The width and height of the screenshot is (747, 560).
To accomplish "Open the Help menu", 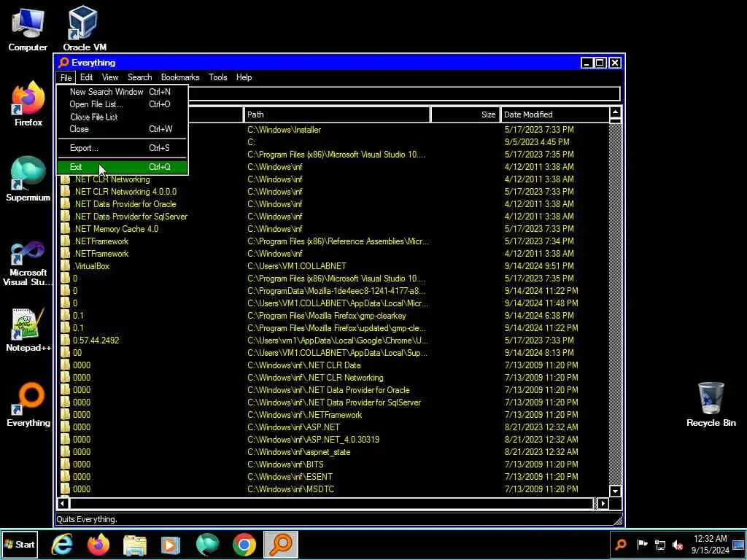I will pos(244,77).
